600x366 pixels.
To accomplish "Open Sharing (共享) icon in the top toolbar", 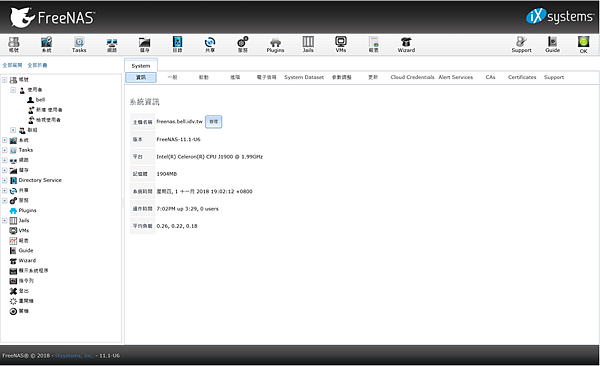I will pyautogui.click(x=210, y=45).
